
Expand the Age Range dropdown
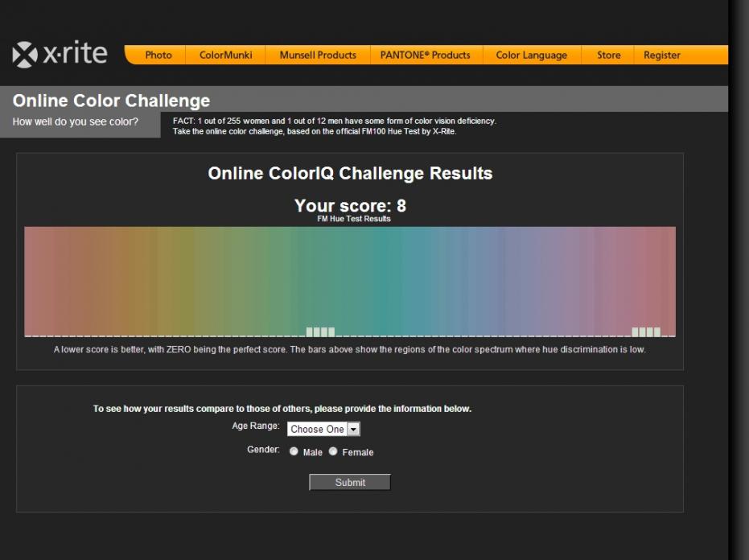(323, 429)
